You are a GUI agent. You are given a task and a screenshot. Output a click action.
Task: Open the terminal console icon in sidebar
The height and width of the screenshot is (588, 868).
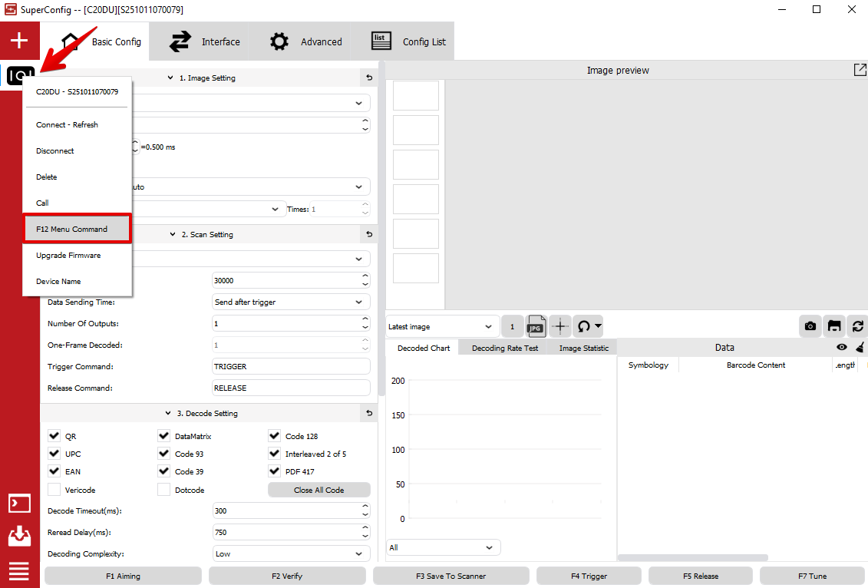point(19,504)
